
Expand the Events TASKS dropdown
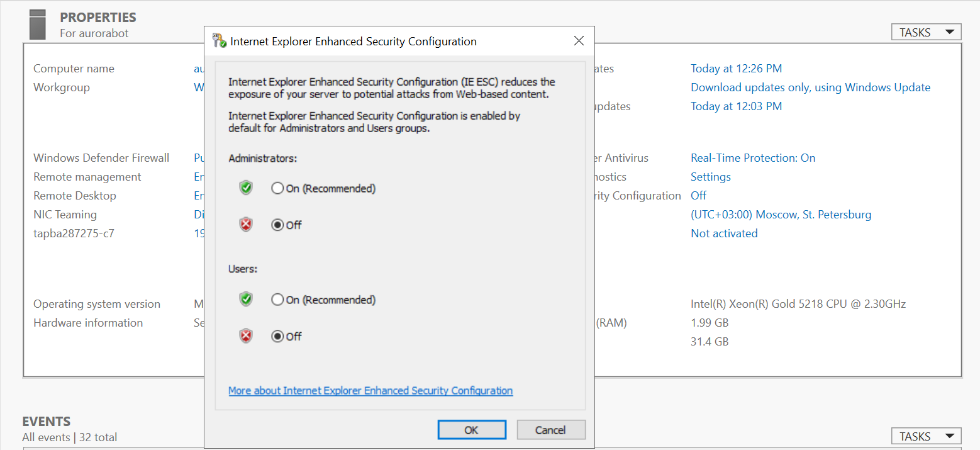point(926,436)
